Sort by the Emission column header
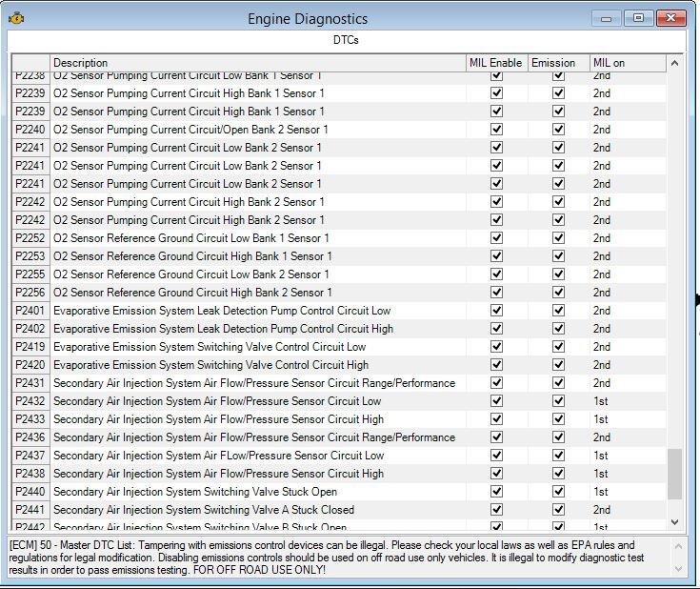700x589 pixels. click(x=559, y=63)
